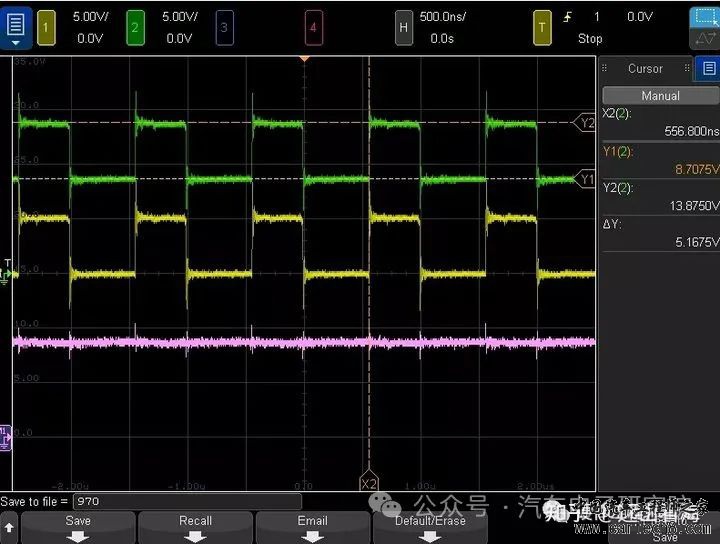Open the main menu icon at top-left
720x544 pixels.
[16, 28]
